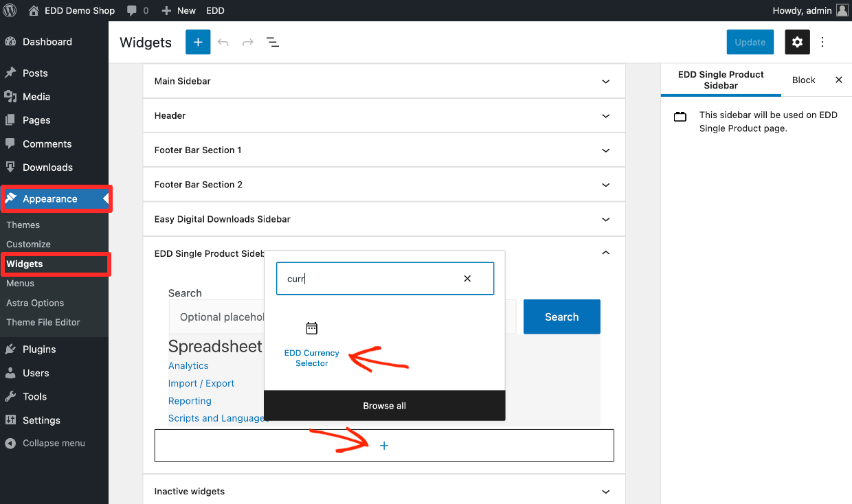This screenshot has height=504, width=852.
Task: Click the Redo arrow in the toolbar
Action: [248, 42]
